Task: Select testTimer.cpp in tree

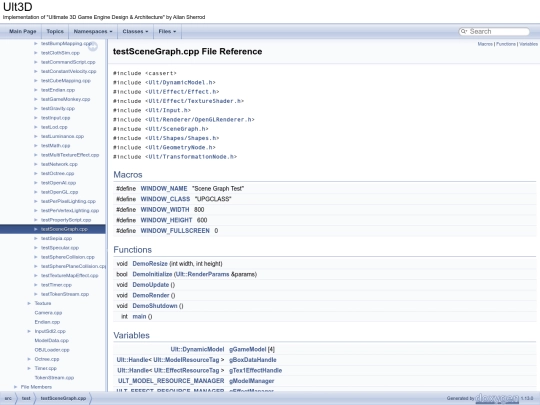Action: 56,285
